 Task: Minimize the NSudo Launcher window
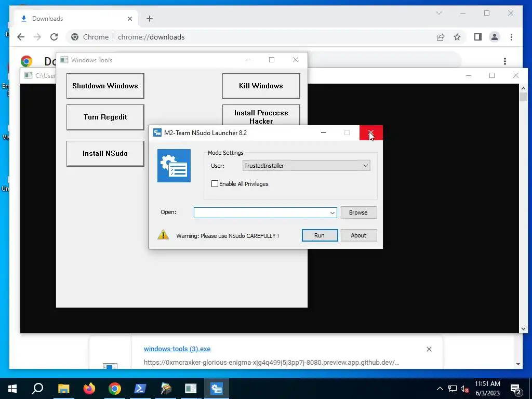[324, 132]
